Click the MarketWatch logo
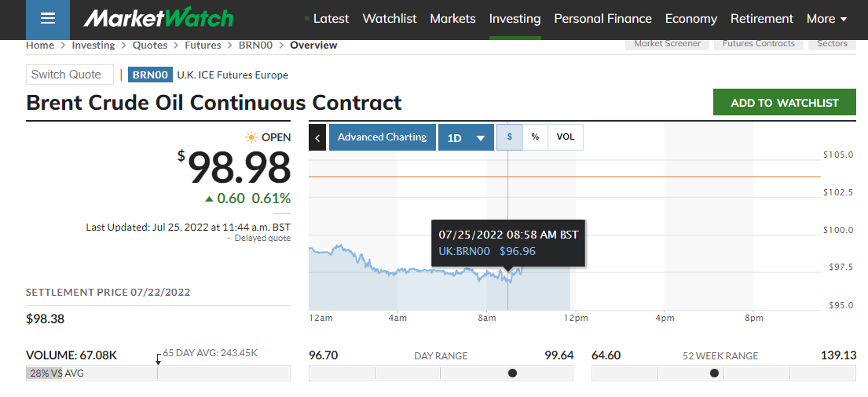Screen dimensions: 868x397 point(159,18)
